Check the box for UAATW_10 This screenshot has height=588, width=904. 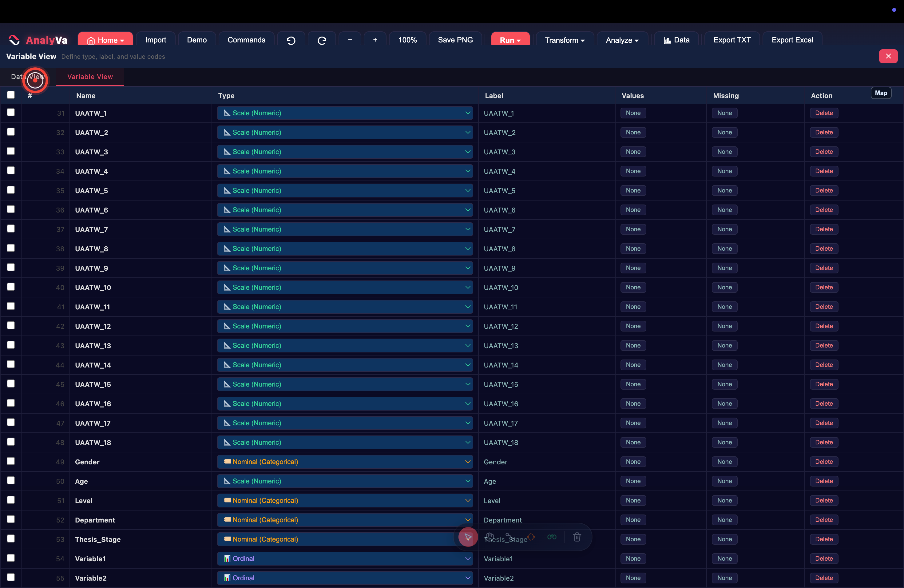(x=11, y=287)
